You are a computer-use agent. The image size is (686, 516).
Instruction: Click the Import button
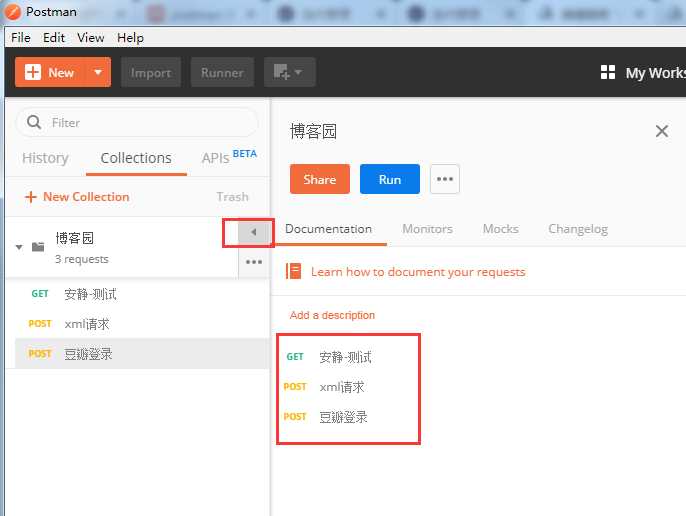coord(151,72)
